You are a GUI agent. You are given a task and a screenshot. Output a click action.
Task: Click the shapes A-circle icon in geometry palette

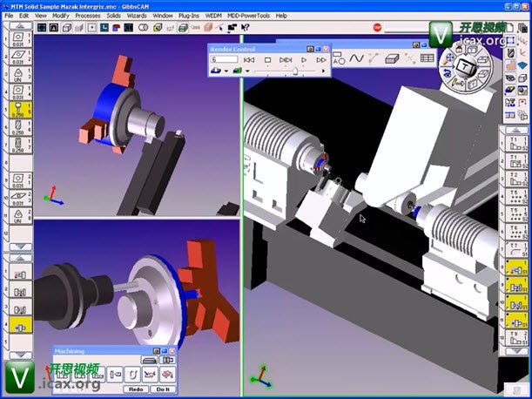pyautogui.click(x=339, y=58)
